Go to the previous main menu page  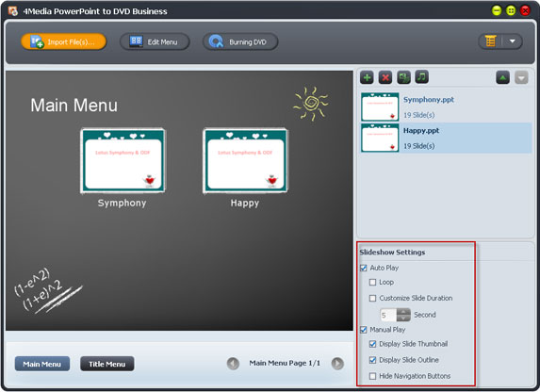(x=233, y=364)
